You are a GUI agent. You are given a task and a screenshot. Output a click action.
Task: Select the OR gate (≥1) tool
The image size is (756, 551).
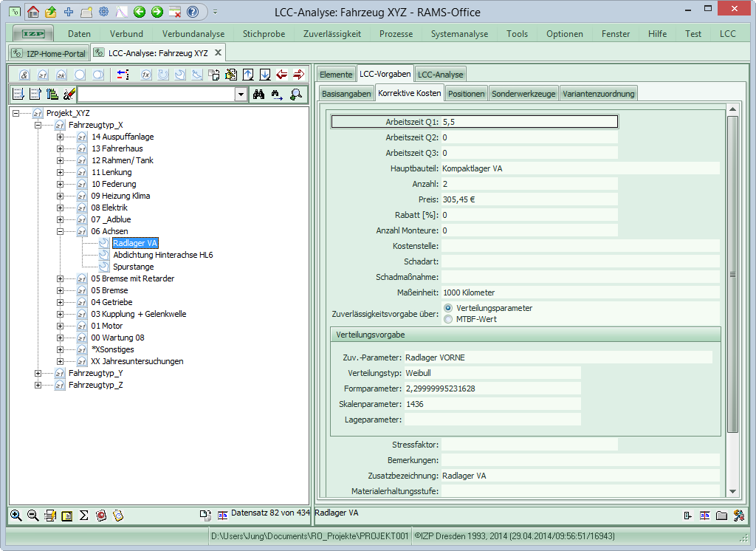tap(42, 75)
